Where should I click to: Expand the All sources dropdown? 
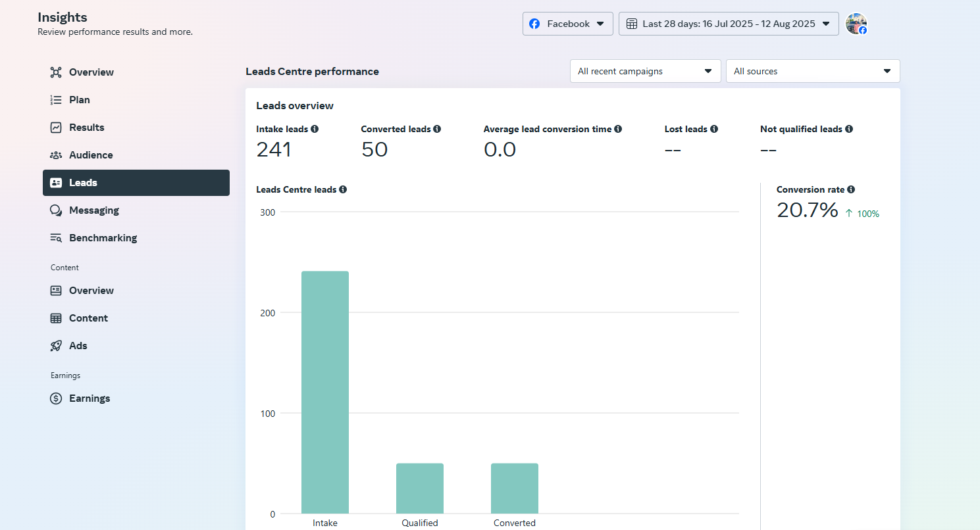click(x=812, y=71)
